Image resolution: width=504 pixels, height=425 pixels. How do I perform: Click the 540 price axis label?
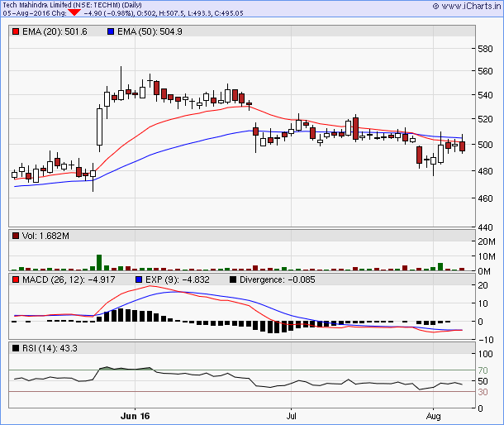[485, 95]
